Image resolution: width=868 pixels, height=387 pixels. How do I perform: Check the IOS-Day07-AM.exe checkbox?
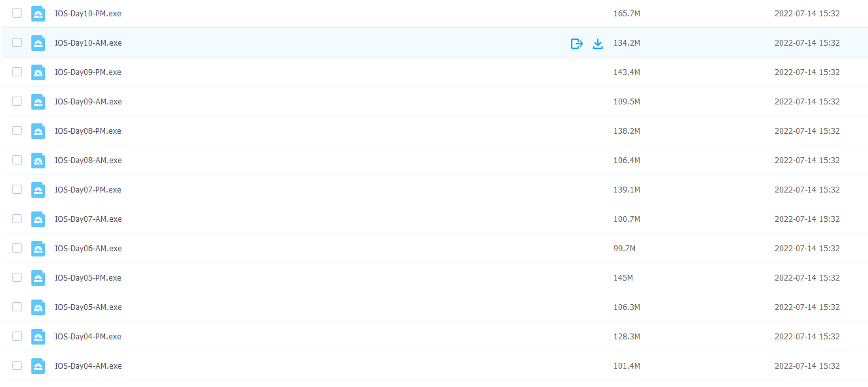[17, 219]
